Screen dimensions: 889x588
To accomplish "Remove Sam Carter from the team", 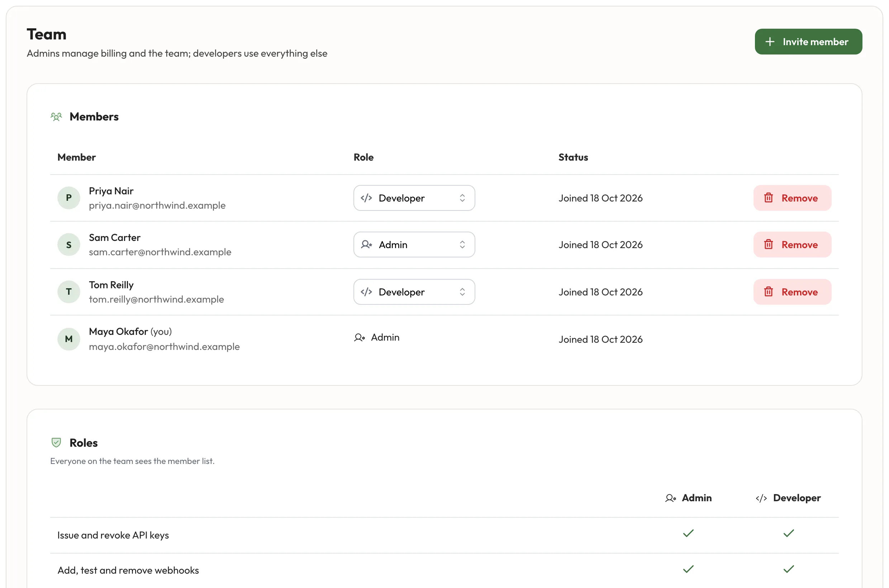I will (792, 245).
